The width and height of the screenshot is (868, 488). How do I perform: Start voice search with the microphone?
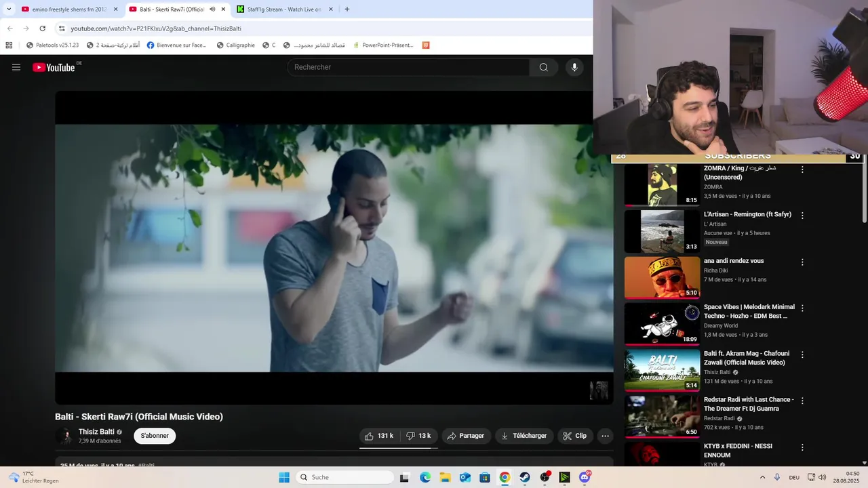tap(574, 67)
